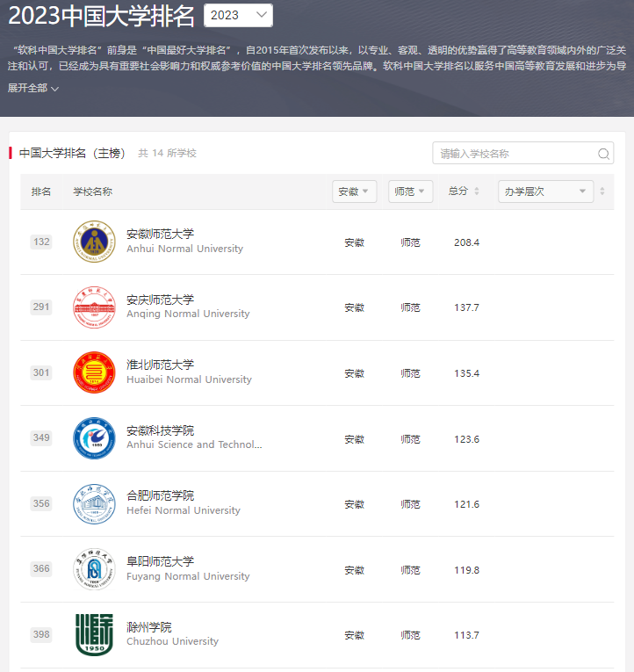Click the search magnifier icon
The height and width of the screenshot is (672, 634).
click(x=603, y=154)
